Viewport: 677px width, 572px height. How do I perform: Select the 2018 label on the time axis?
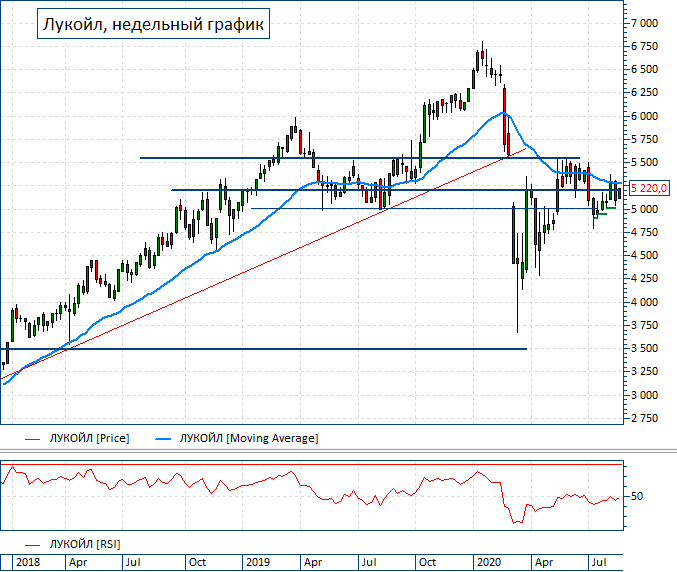click(x=28, y=563)
